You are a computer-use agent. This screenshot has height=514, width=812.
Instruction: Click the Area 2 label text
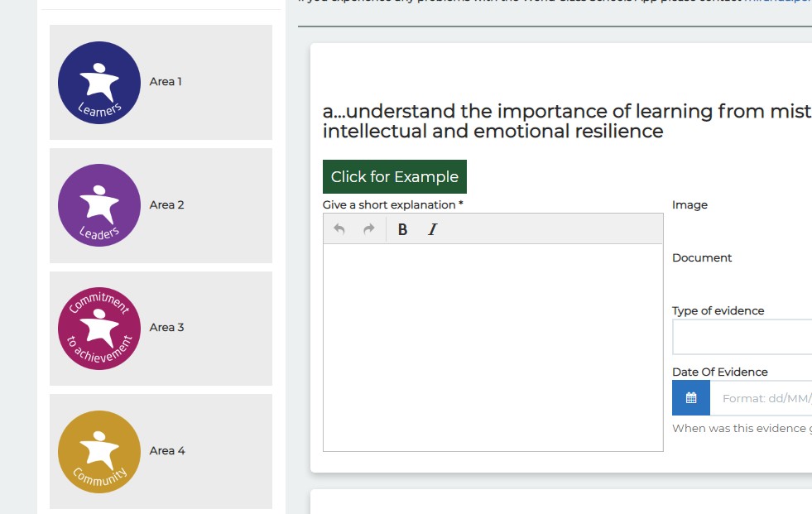(x=165, y=205)
